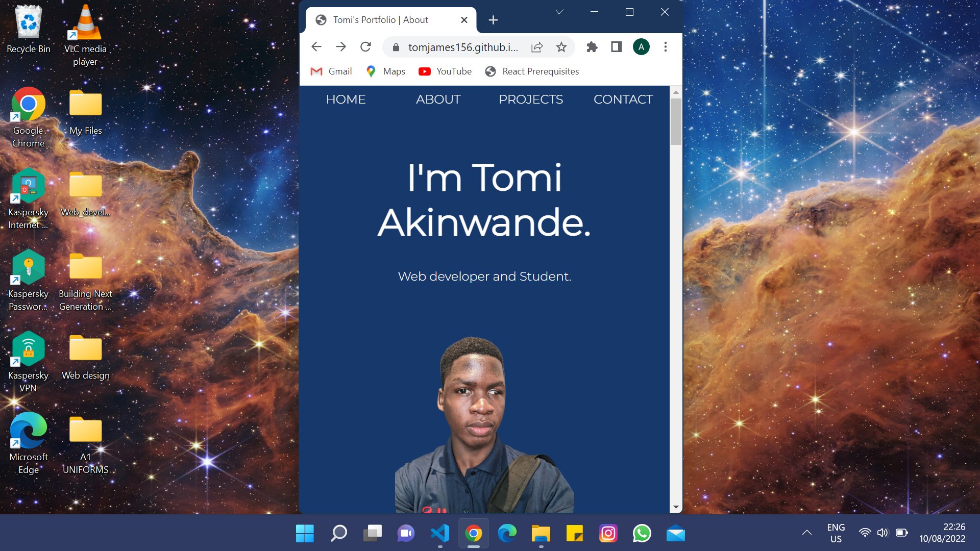This screenshot has height=551, width=980.
Task: Toggle the browser reading view icon
Action: (x=616, y=46)
